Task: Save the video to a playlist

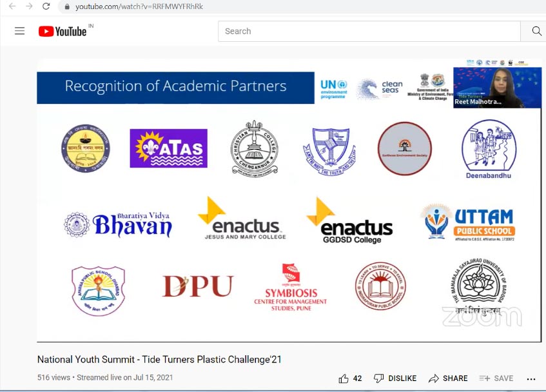Action: pyautogui.click(x=496, y=378)
